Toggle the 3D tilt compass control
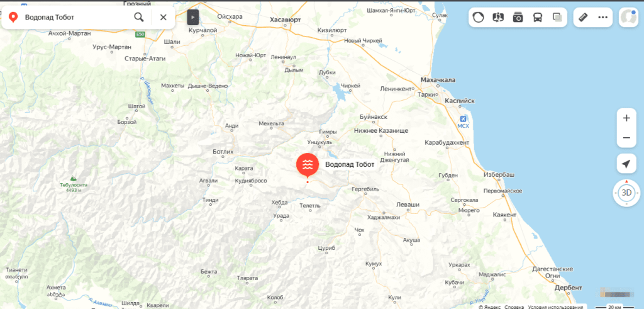This screenshot has width=644, height=309. click(x=626, y=193)
